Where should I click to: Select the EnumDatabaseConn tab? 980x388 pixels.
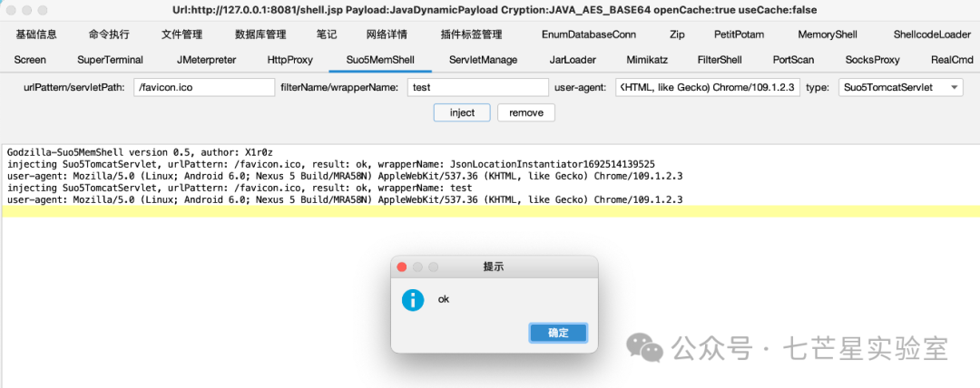tap(589, 34)
